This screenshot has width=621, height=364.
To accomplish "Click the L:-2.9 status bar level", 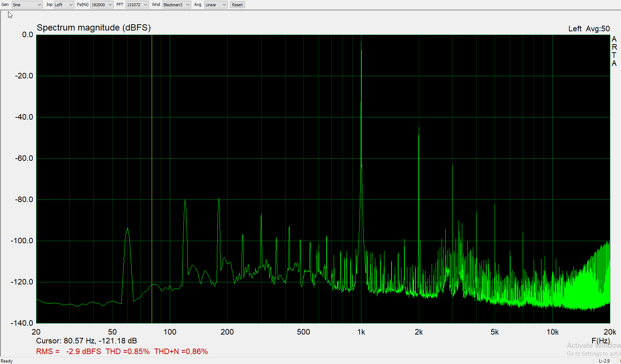I will click(x=604, y=361).
